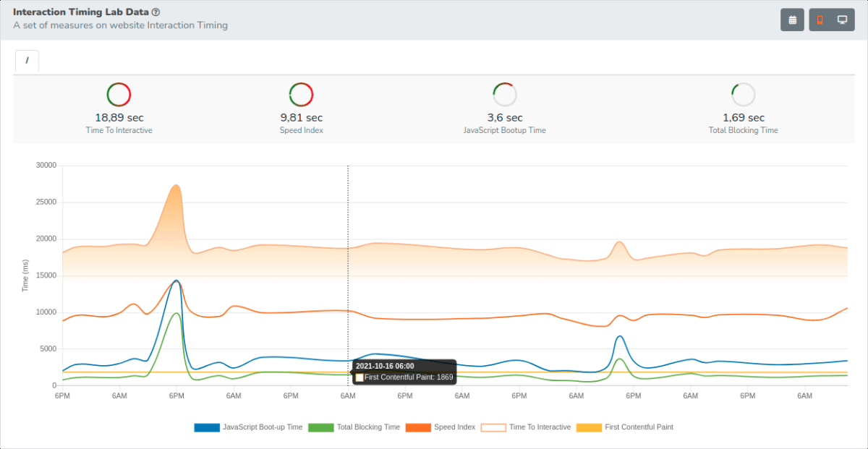The image size is (868, 449).
Task: Click the chart at the 06:00 dotted marker
Action: [x=348, y=275]
